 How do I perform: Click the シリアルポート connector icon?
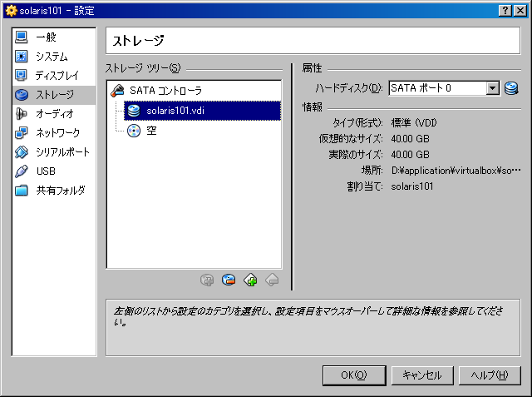tap(22, 152)
